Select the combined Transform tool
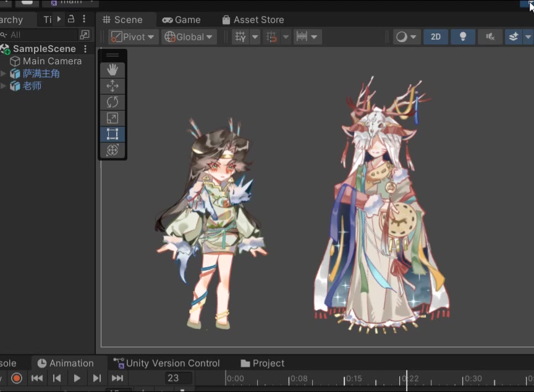534x392 pixels. [112, 150]
